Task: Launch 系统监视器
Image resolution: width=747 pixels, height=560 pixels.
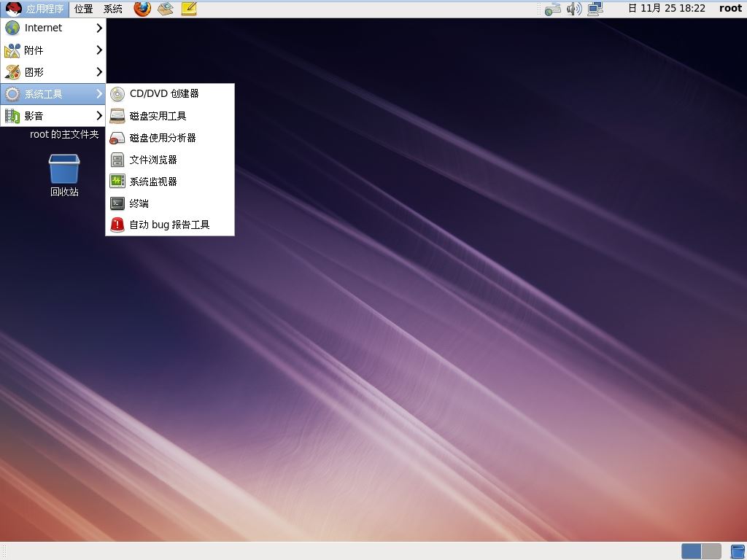Action: pos(169,182)
